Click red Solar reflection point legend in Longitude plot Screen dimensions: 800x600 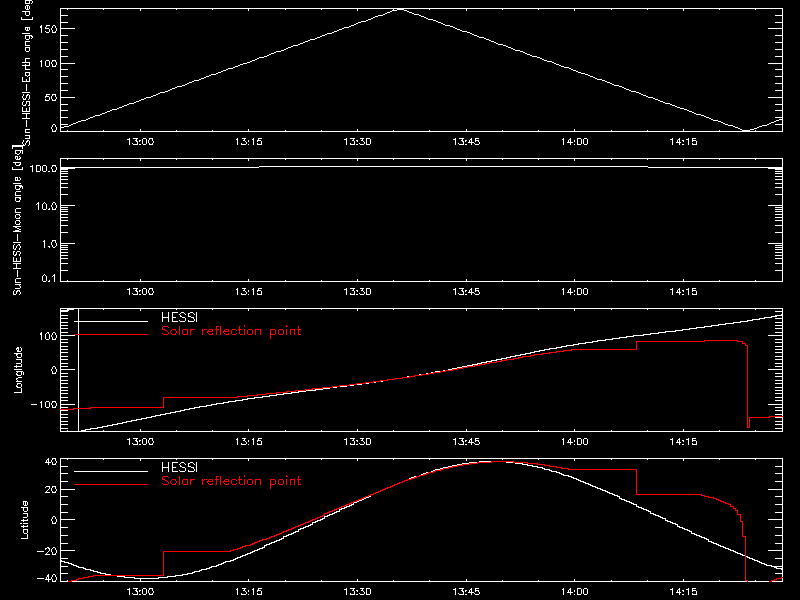[x=231, y=331]
